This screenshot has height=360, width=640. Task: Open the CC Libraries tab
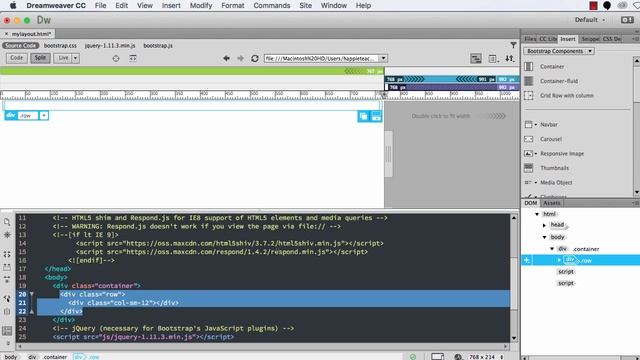pyautogui.click(x=548, y=39)
